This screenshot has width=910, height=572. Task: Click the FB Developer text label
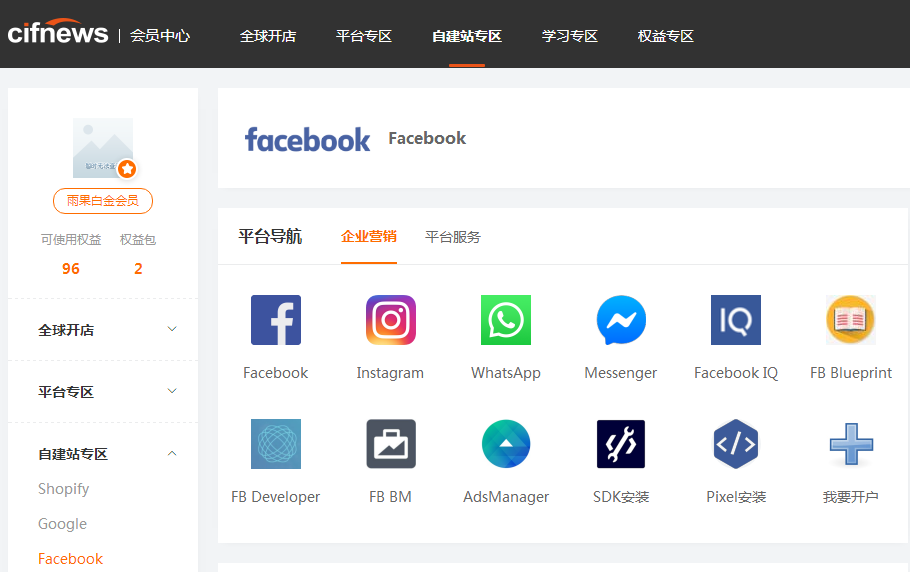275,497
